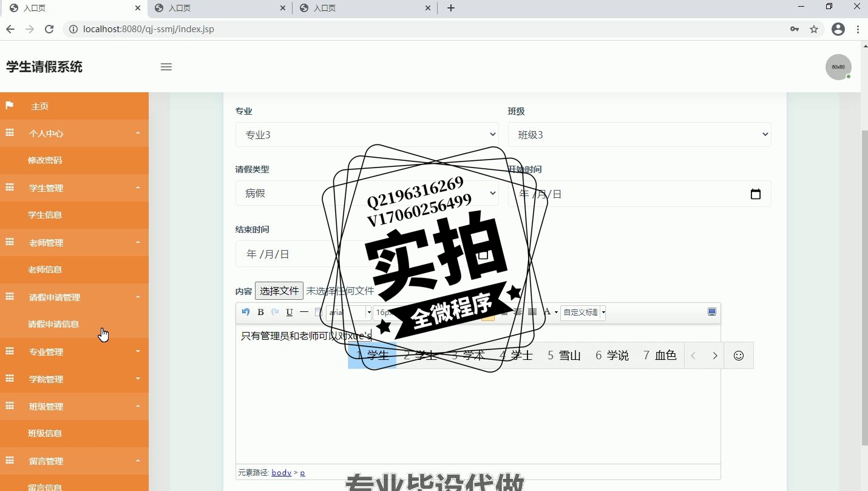Image resolution: width=868 pixels, height=491 pixels.
Task: Click the browser back button
Action: (10, 29)
